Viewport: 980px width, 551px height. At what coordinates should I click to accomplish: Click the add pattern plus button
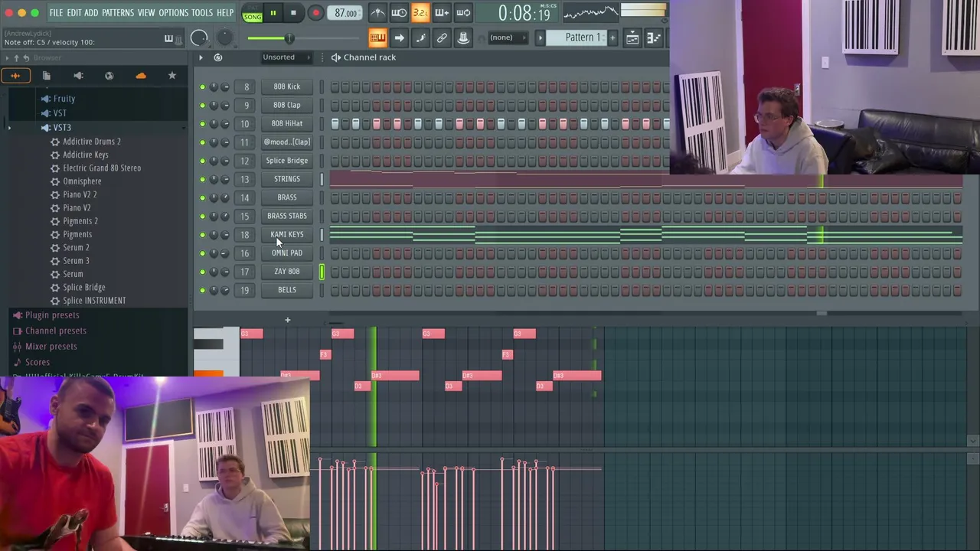pos(612,37)
